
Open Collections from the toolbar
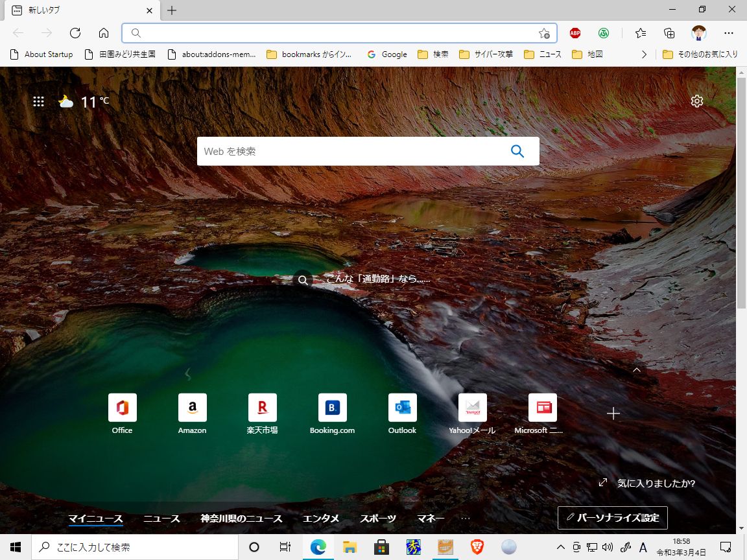coord(669,33)
